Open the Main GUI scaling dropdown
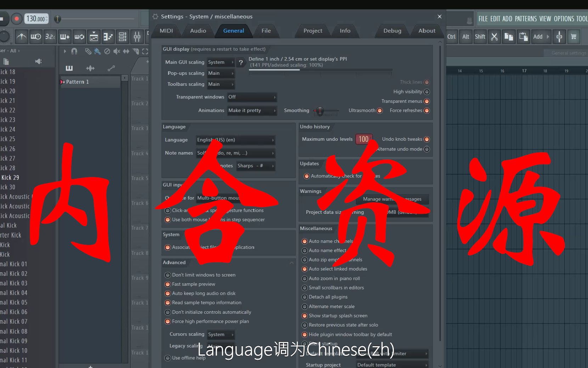This screenshot has width=588, height=368. point(221,62)
